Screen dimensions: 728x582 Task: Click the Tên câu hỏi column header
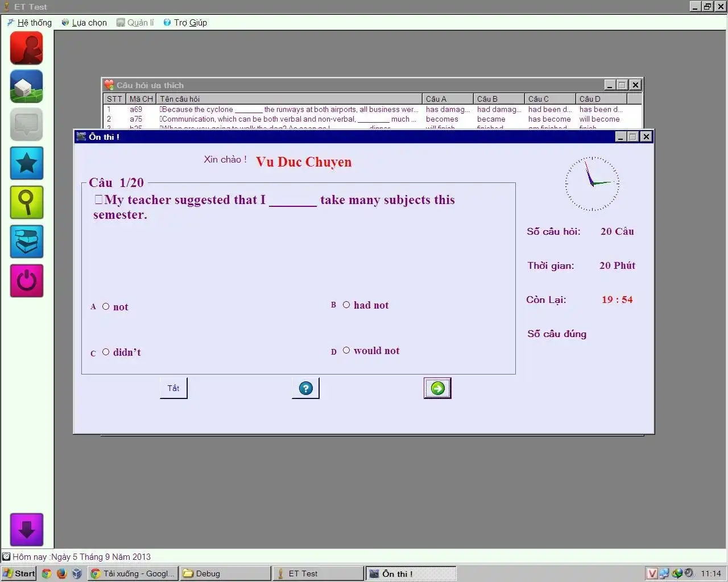click(289, 99)
